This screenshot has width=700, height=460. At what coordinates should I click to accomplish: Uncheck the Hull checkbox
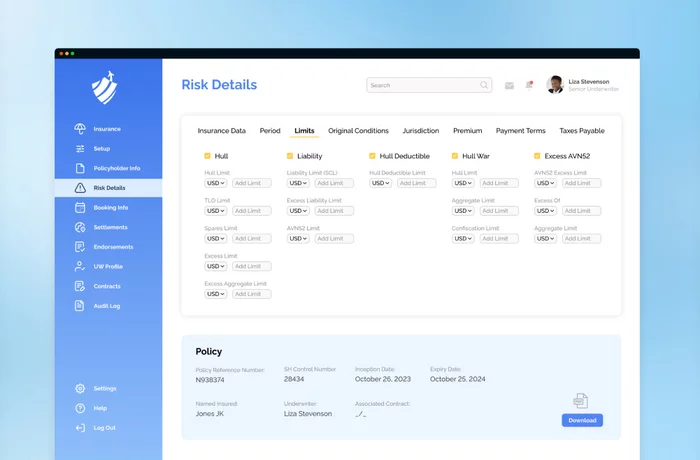coord(207,156)
